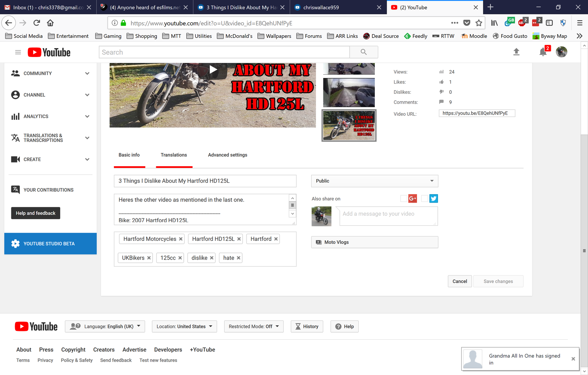The width and height of the screenshot is (588, 375).
Task: Open the Firefox application menu
Action: tap(580, 23)
